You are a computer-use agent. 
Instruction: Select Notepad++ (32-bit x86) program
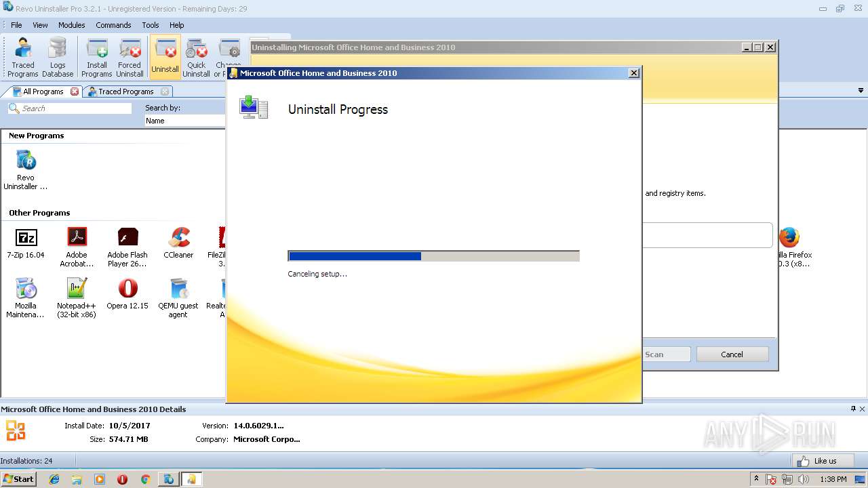point(77,298)
